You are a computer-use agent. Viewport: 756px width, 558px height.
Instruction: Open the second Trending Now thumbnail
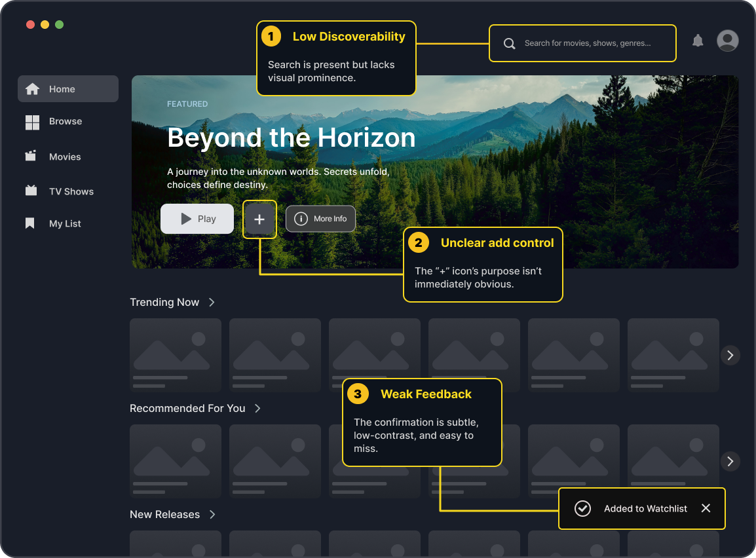click(x=275, y=355)
